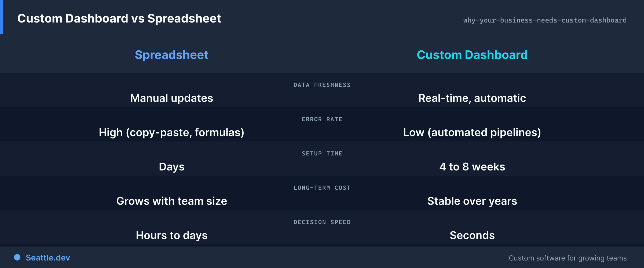The height and width of the screenshot is (268, 644).
Task: Select the Custom Dashboard column heading
Action: coord(472,55)
